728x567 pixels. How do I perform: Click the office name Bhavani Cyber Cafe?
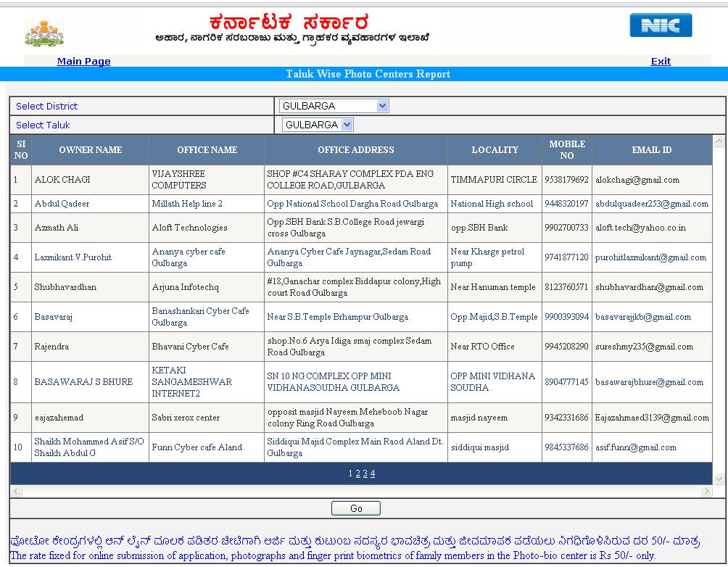coord(191,347)
